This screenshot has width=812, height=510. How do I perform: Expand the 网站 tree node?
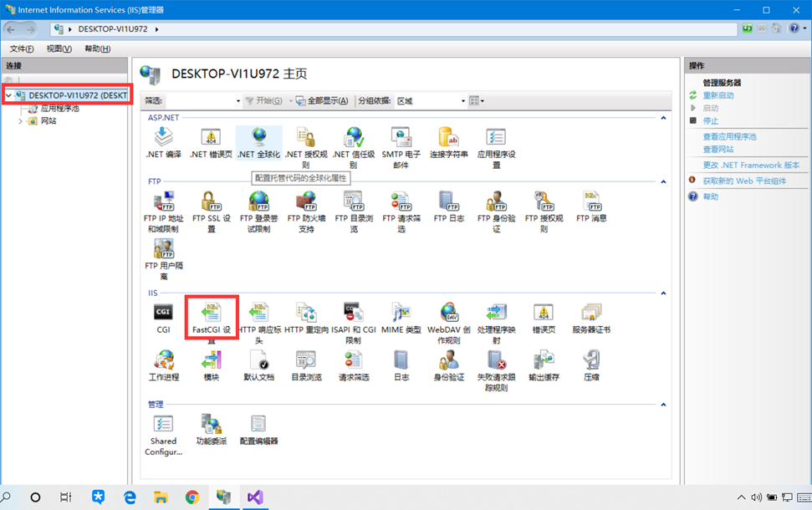(x=20, y=121)
